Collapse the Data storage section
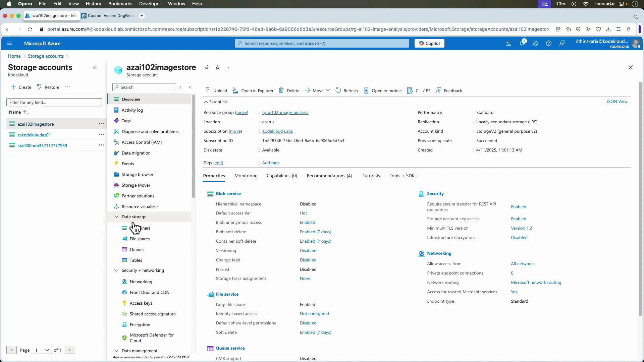 click(x=116, y=217)
